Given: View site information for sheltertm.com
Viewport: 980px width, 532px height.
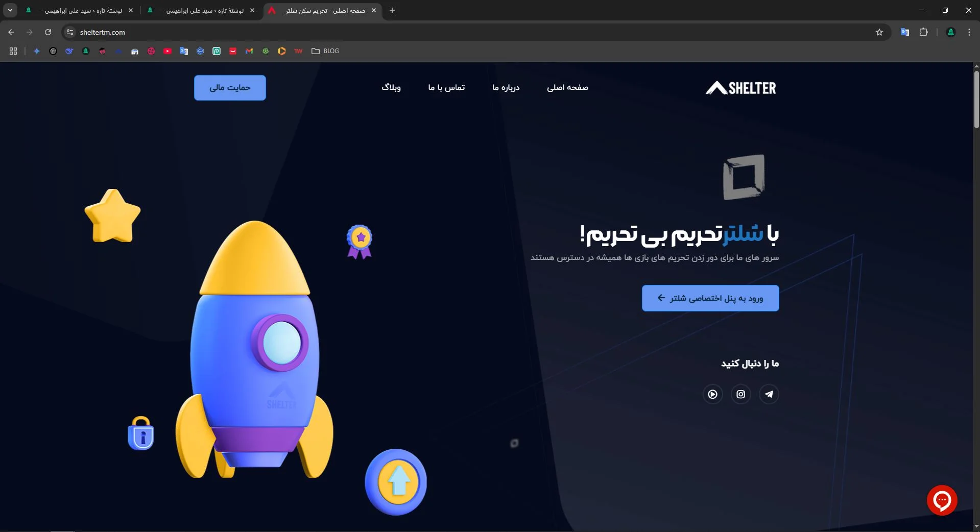Looking at the screenshot, I should point(70,32).
